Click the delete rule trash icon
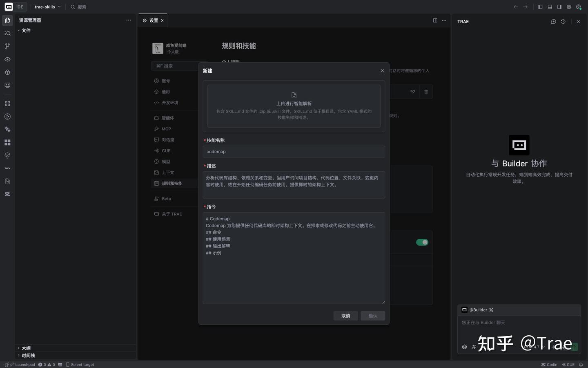 426,92
